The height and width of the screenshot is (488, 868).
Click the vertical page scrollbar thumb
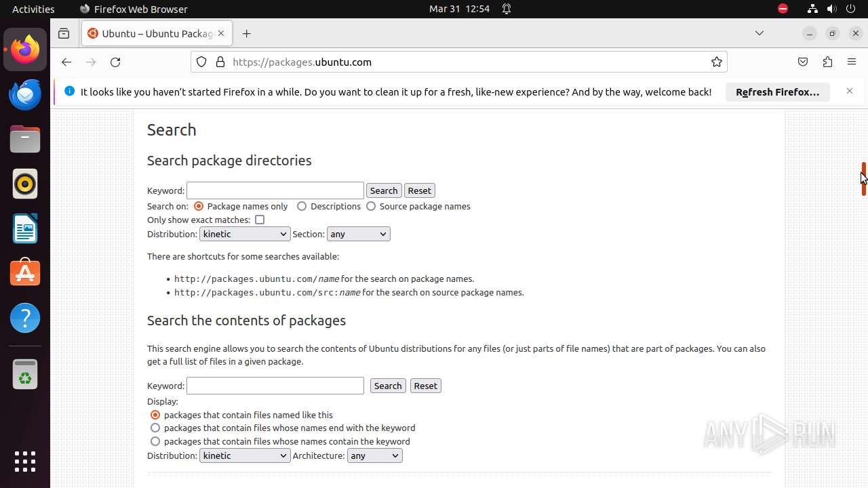(x=864, y=179)
